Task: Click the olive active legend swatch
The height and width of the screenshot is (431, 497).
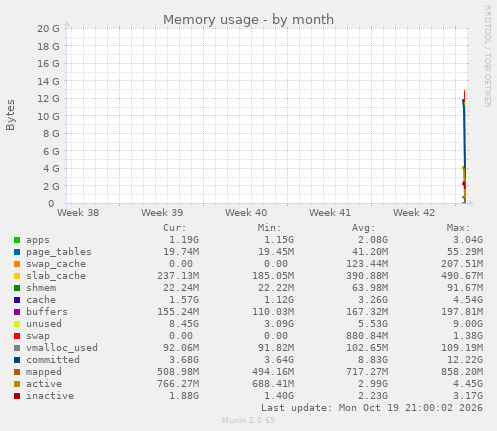Action: [17, 384]
